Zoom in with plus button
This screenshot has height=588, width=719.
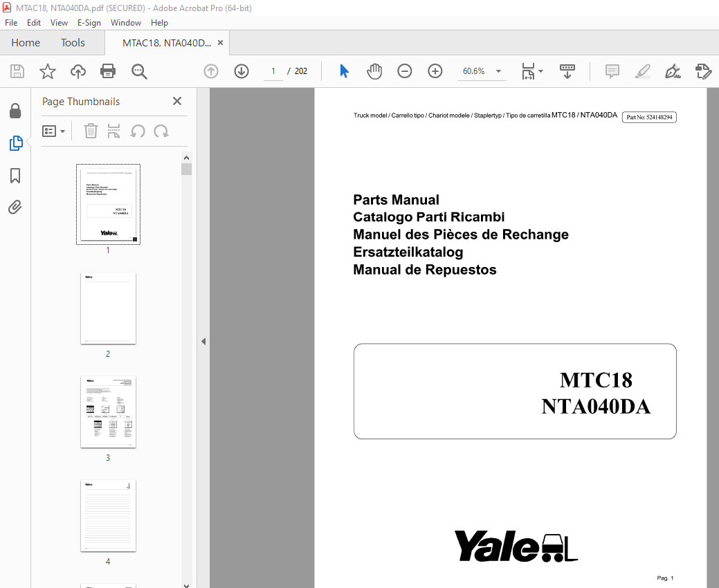(x=435, y=71)
